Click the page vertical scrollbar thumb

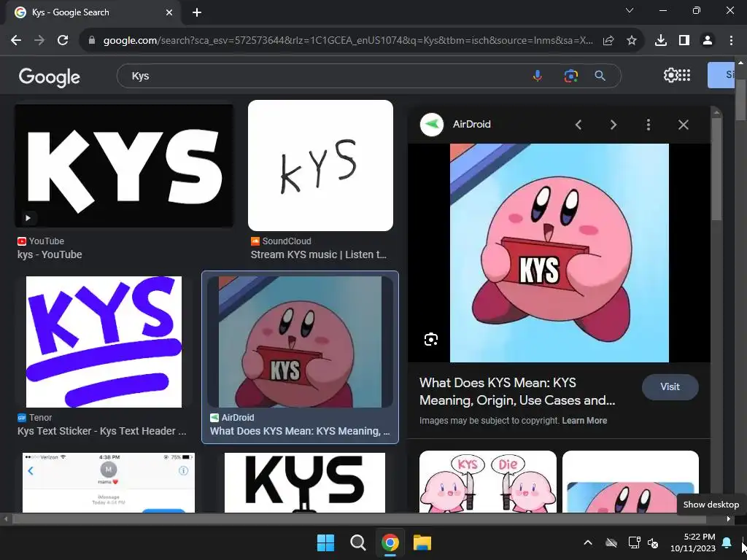pyautogui.click(x=741, y=100)
